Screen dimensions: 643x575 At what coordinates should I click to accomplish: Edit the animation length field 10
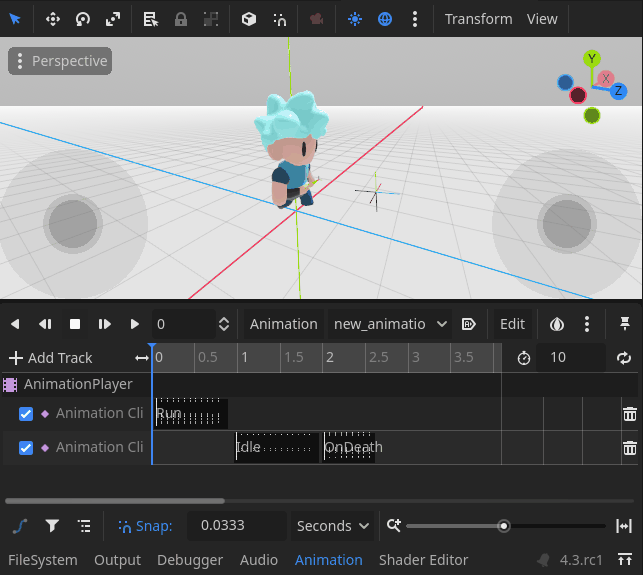click(571, 358)
